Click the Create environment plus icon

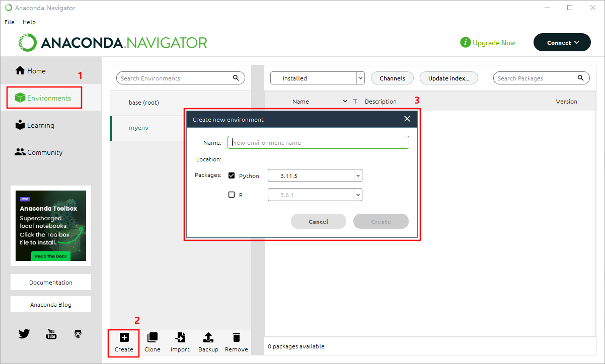click(x=124, y=337)
